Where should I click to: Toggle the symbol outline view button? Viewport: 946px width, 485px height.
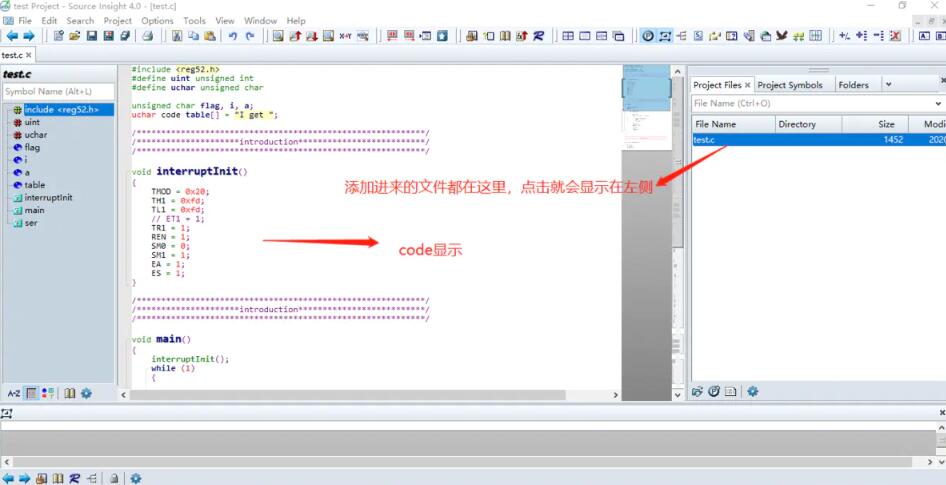pyautogui.click(x=31, y=393)
